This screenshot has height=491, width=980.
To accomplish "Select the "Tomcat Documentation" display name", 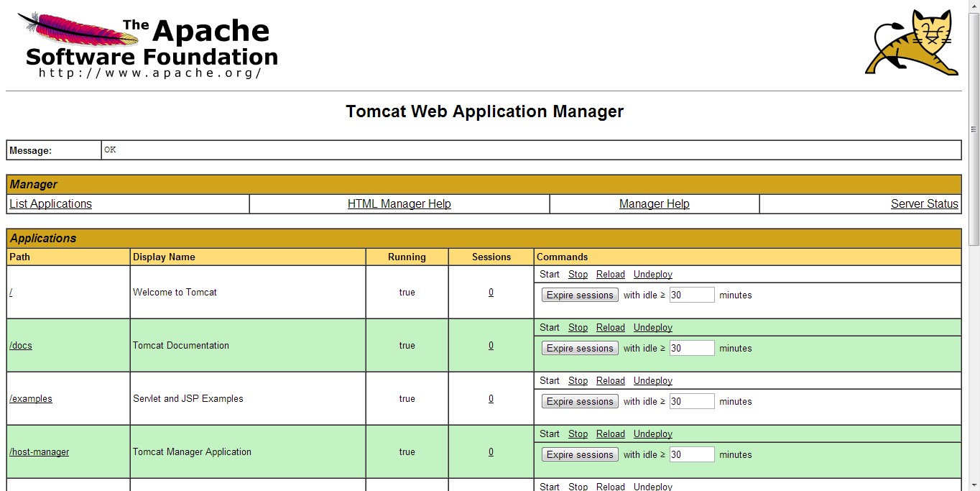I will click(x=181, y=346).
